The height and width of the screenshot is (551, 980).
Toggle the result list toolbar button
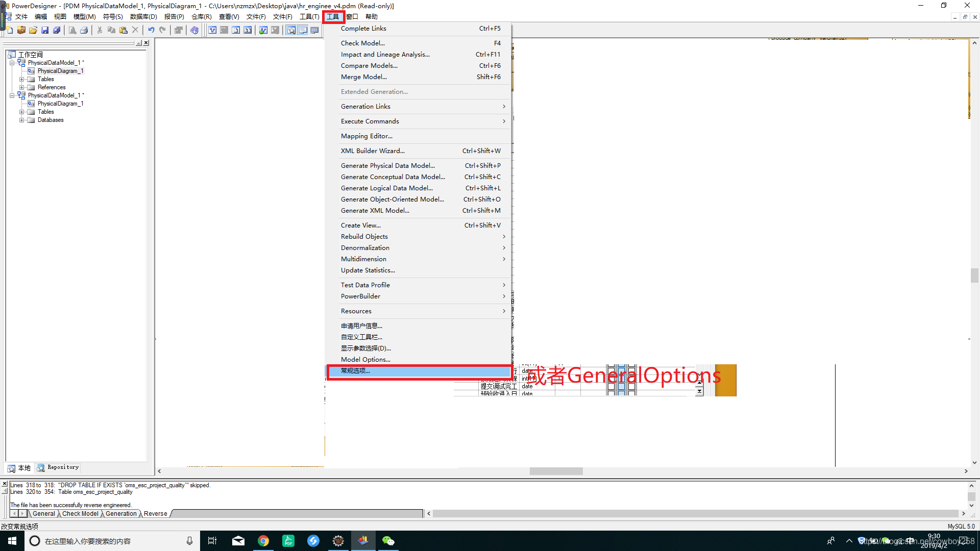315,30
